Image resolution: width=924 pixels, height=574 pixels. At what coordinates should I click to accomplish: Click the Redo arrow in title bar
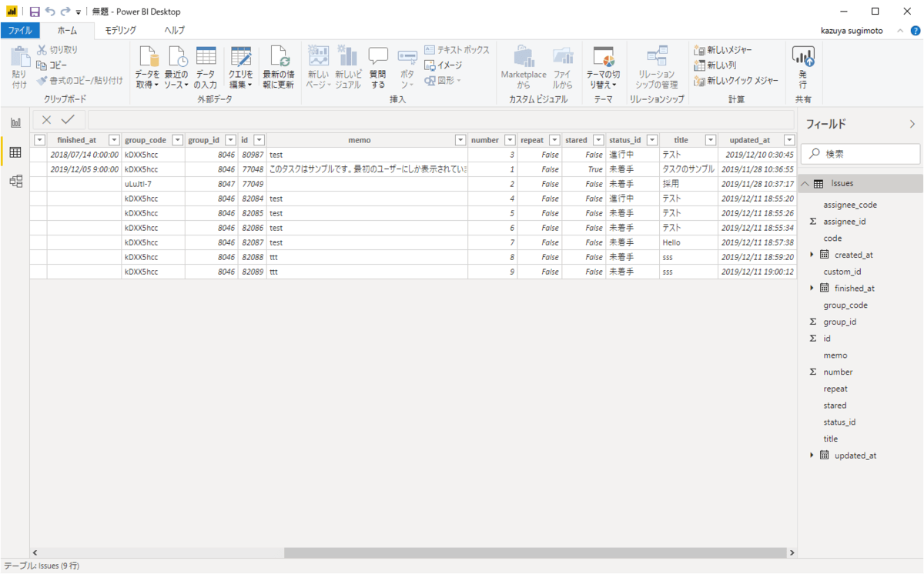click(x=66, y=12)
